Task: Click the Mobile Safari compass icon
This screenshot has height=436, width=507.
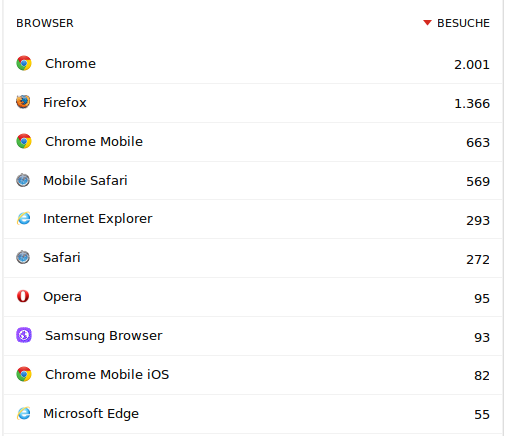Action: 23,180
